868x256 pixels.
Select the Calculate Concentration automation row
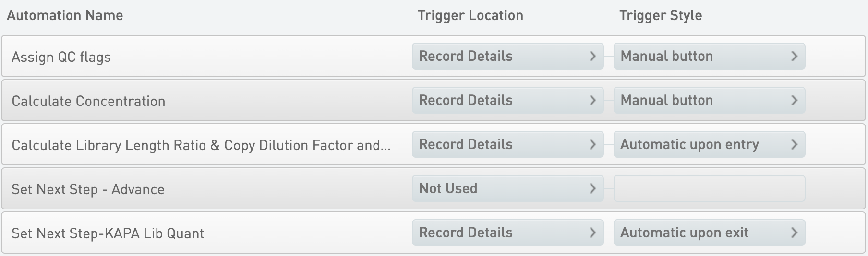[88, 101]
